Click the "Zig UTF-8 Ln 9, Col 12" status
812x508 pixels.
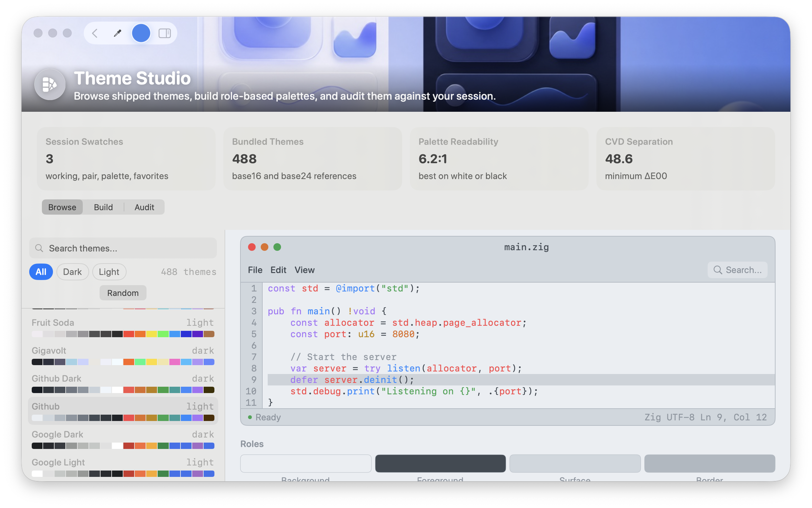point(706,417)
